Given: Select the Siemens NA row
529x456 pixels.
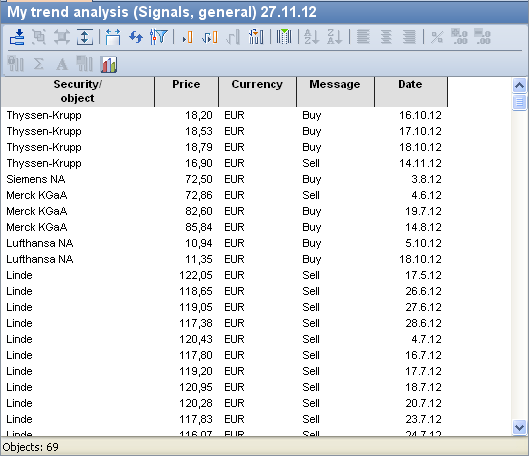Looking at the screenshot, I should click(x=224, y=179).
